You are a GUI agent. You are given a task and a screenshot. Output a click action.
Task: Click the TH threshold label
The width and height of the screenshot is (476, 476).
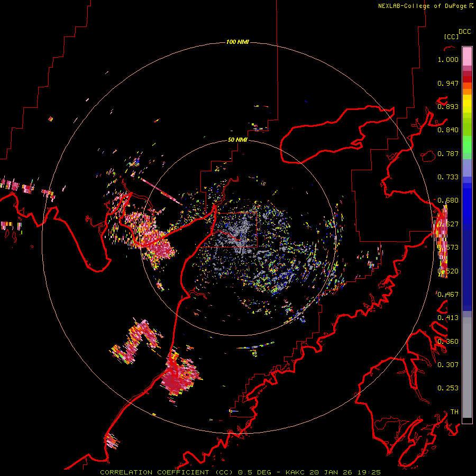pyautogui.click(x=454, y=412)
